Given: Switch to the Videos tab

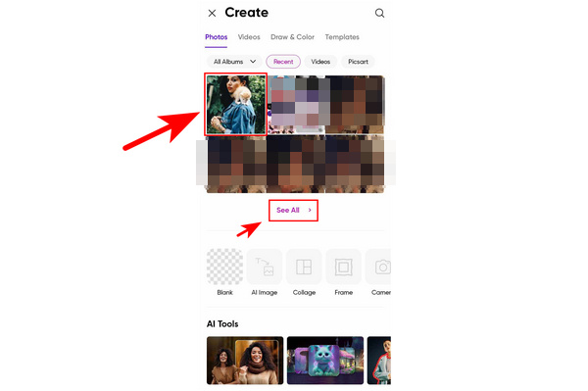Looking at the screenshot, I should tap(249, 37).
